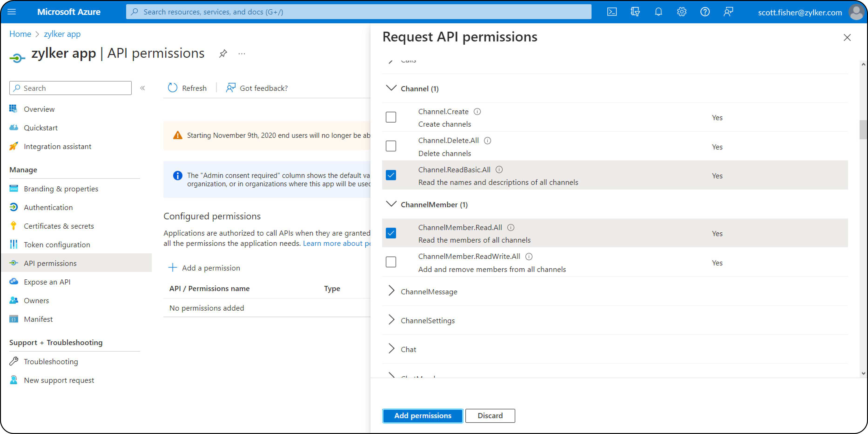Open portal settings gear
The height and width of the screenshot is (434, 868).
point(681,12)
